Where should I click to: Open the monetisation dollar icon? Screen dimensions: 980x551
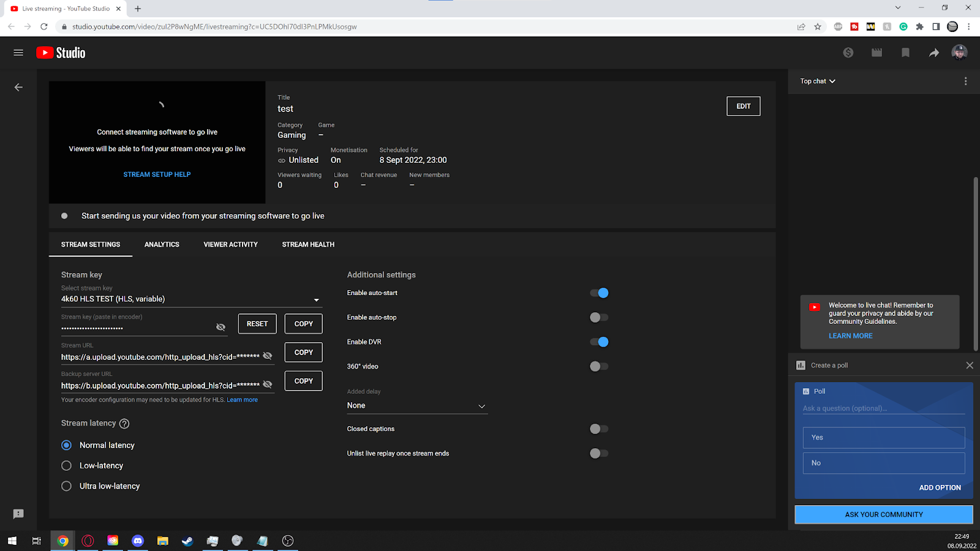pyautogui.click(x=848, y=53)
